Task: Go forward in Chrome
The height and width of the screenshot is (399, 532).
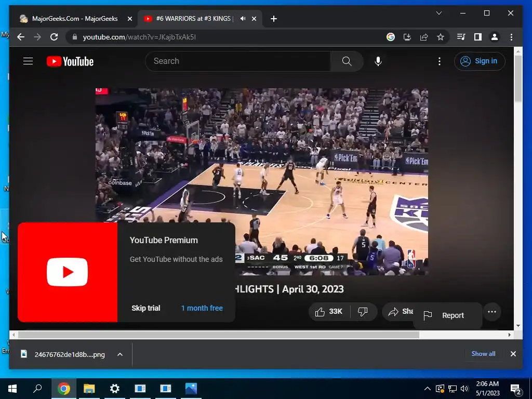Action: point(37,37)
